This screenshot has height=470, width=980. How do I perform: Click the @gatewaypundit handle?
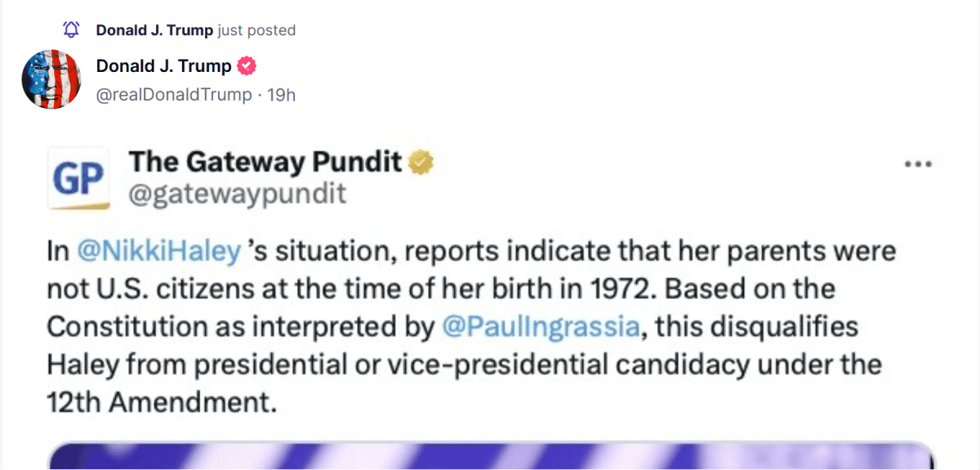coord(238,194)
